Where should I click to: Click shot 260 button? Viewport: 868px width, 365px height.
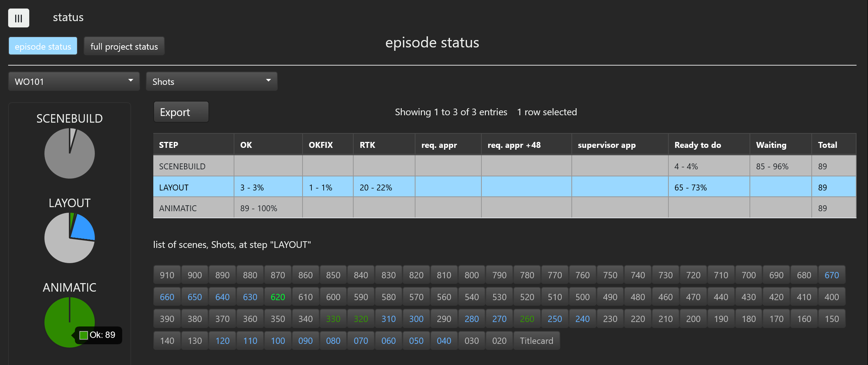pyautogui.click(x=527, y=319)
